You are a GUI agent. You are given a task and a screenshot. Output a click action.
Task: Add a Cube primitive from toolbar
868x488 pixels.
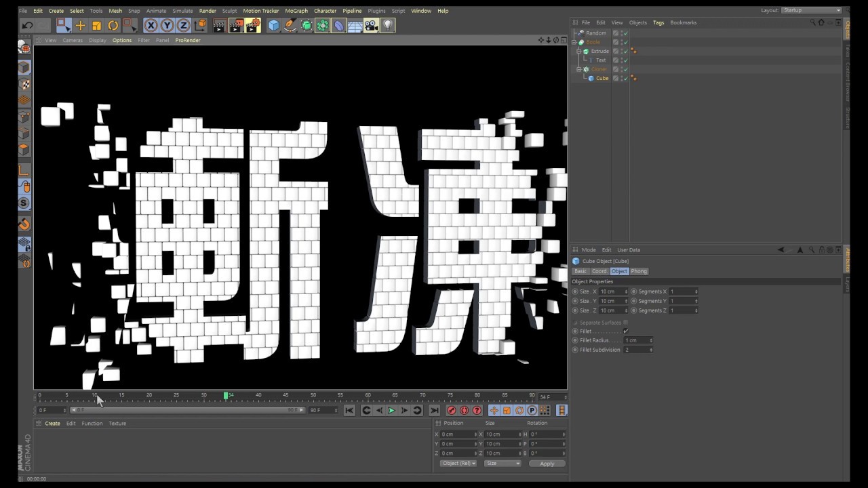tap(273, 26)
